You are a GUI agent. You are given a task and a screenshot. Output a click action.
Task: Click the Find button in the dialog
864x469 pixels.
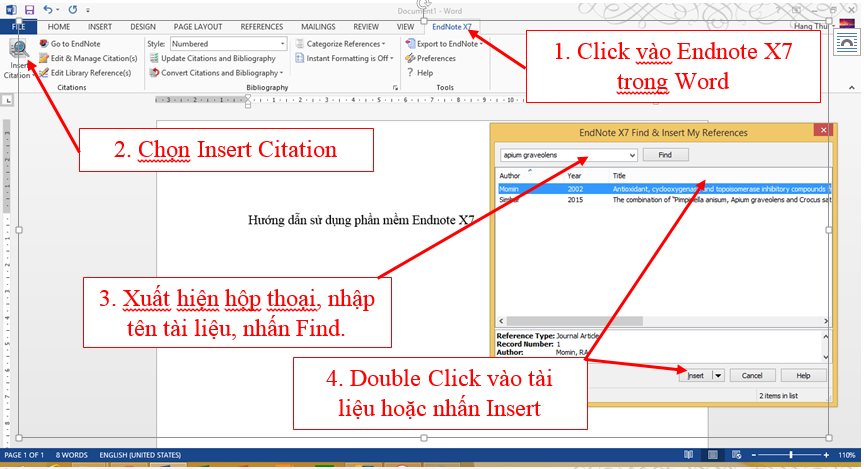click(665, 155)
